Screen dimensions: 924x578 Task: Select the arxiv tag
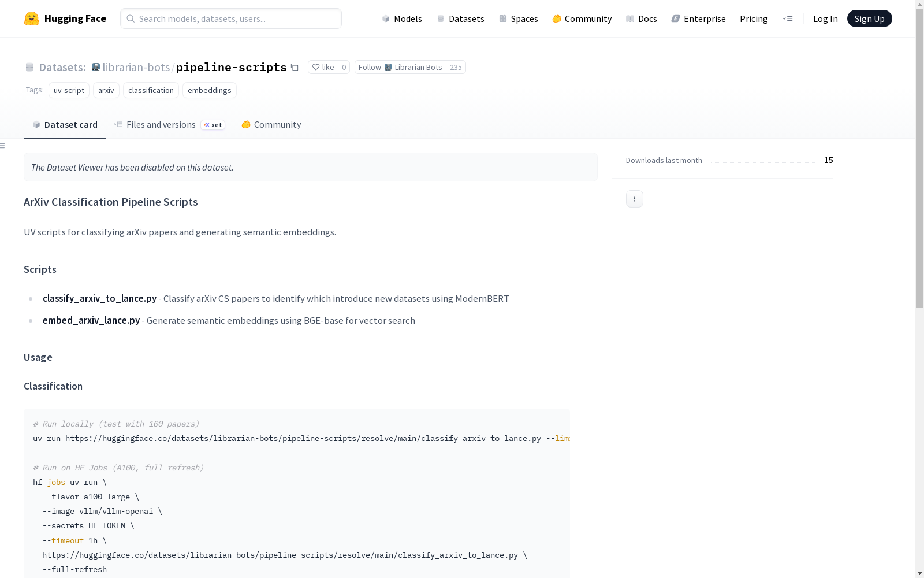(x=106, y=90)
